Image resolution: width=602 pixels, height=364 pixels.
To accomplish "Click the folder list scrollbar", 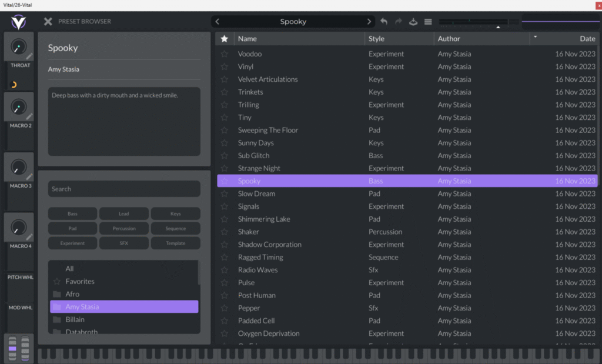I will [x=199, y=273].
